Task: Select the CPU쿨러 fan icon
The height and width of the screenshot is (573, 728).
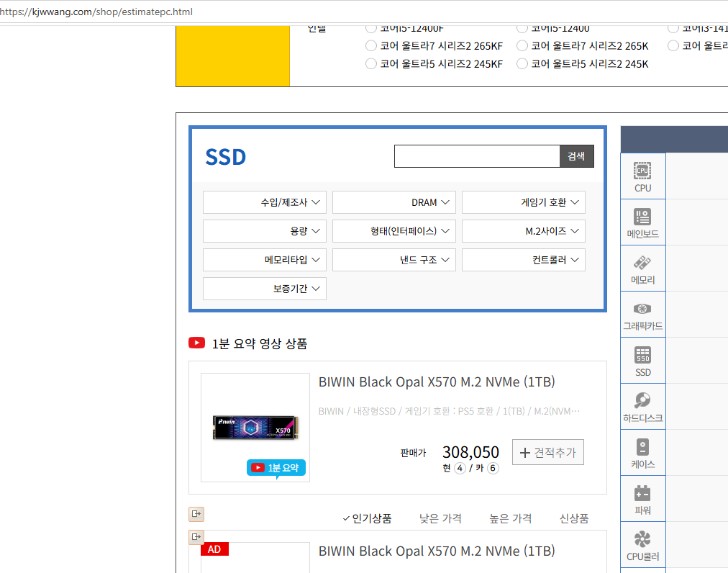Action: (x=642, y=539)
